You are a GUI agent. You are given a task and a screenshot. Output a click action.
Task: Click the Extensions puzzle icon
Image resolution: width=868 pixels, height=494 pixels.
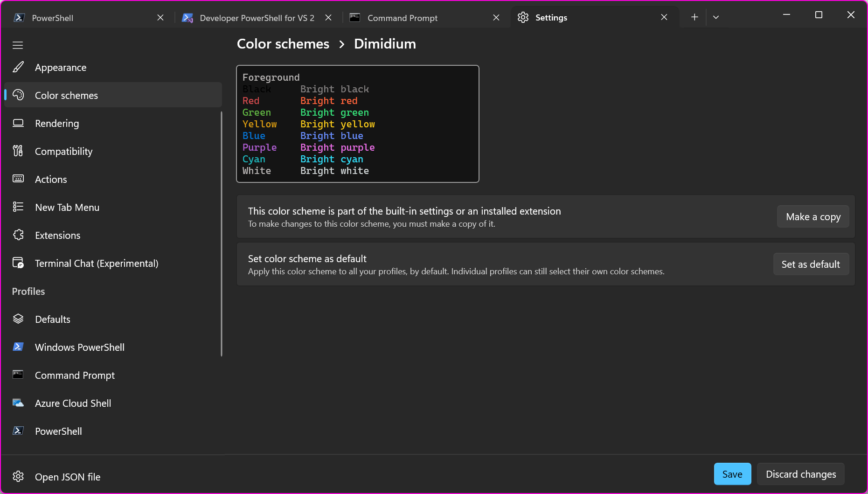pos(18,235)
